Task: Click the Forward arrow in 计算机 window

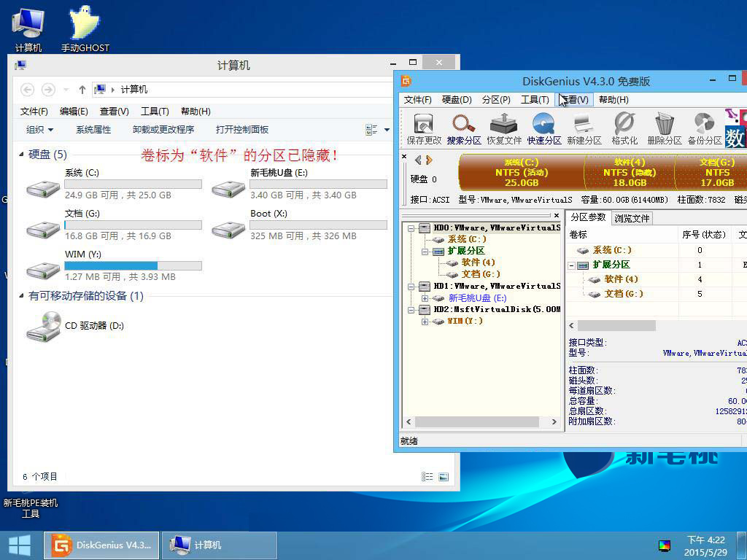Action: pyautogui.click(x=48, y=90)
